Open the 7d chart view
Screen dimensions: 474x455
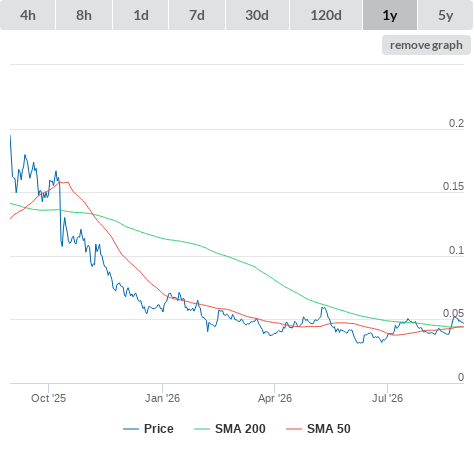pyautogui.click(x=197, y=15)
